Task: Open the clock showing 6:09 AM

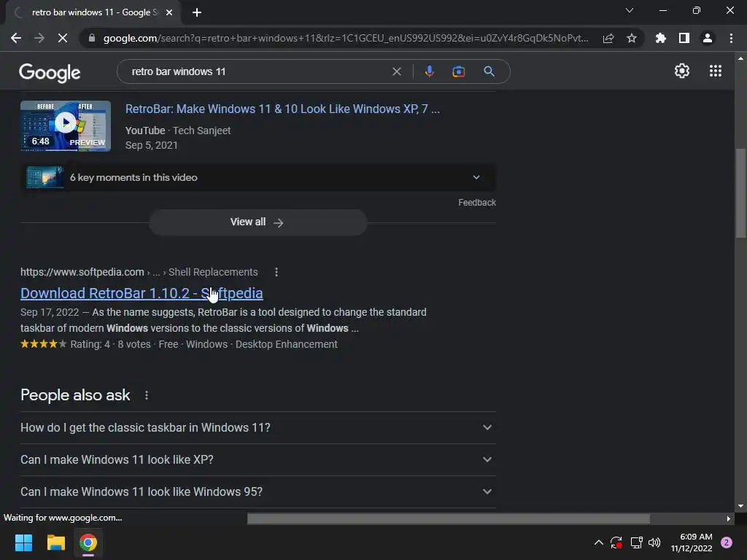Action: pyautogui.click(x=692, y=542)
